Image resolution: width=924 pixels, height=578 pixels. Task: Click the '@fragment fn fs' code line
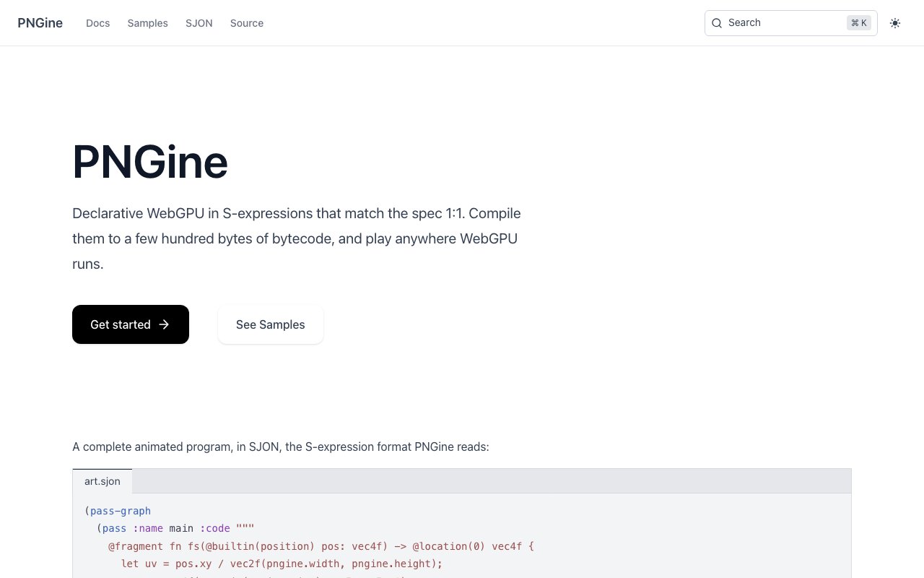321,546
